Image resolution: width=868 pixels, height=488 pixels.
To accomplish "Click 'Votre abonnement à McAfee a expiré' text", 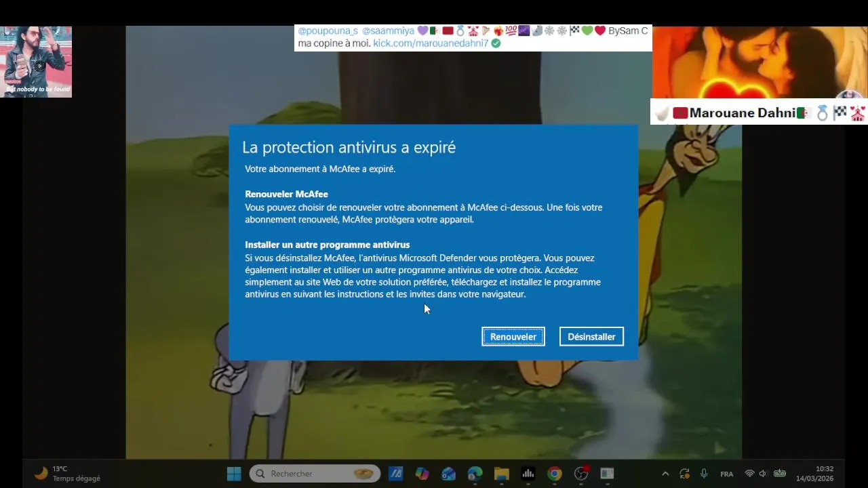I will [x=320, y=169].
